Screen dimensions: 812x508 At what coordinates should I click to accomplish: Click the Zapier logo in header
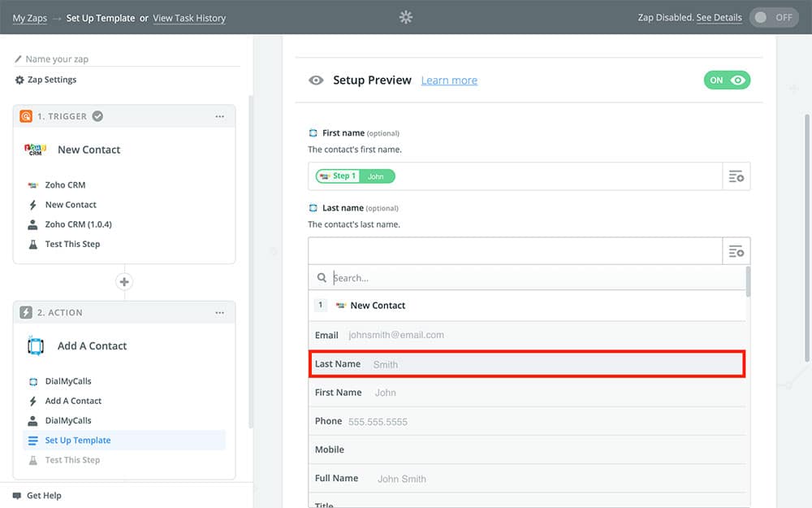(406, 17)
